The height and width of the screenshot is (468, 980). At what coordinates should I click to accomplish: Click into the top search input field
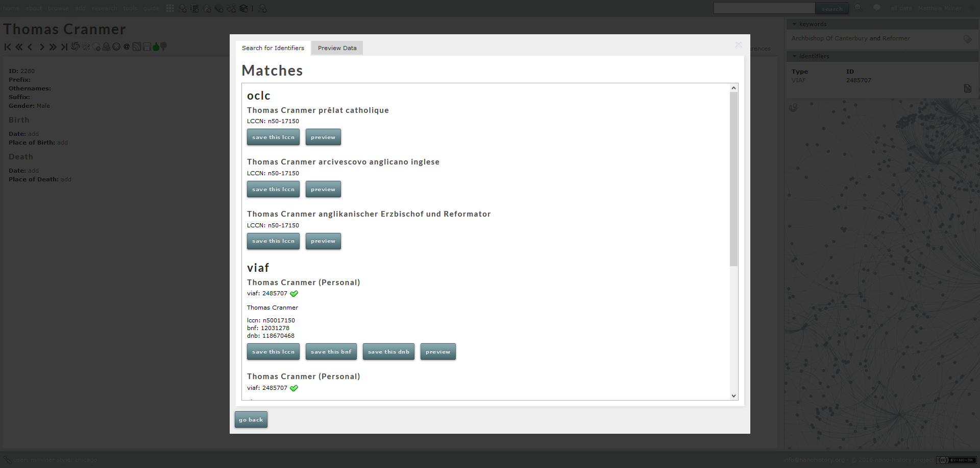(764, 8)
